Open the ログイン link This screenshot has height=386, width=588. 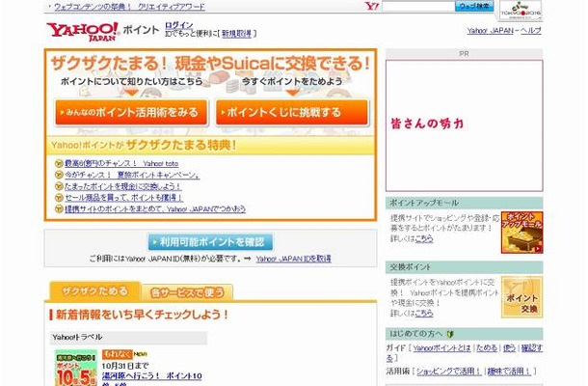click(178, 25)
